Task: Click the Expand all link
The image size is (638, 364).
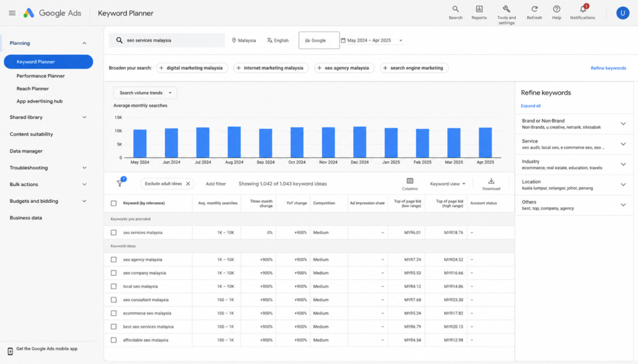Action: (531, 106)
